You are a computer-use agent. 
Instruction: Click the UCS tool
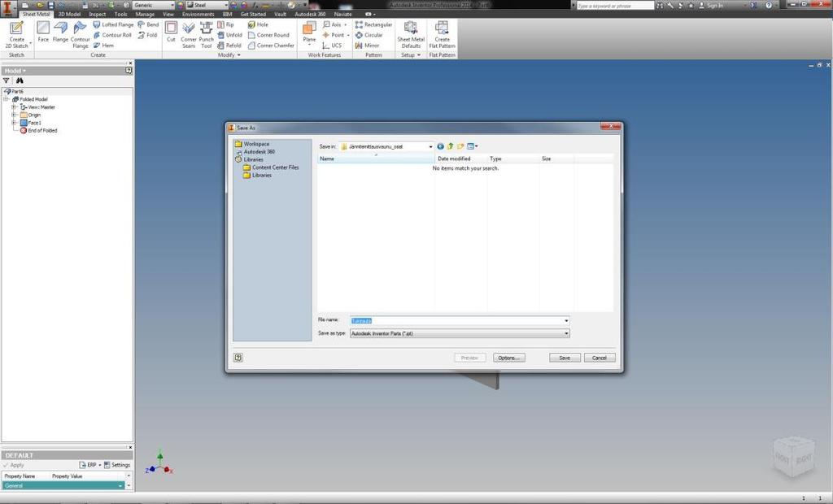(x=332, y=46)
